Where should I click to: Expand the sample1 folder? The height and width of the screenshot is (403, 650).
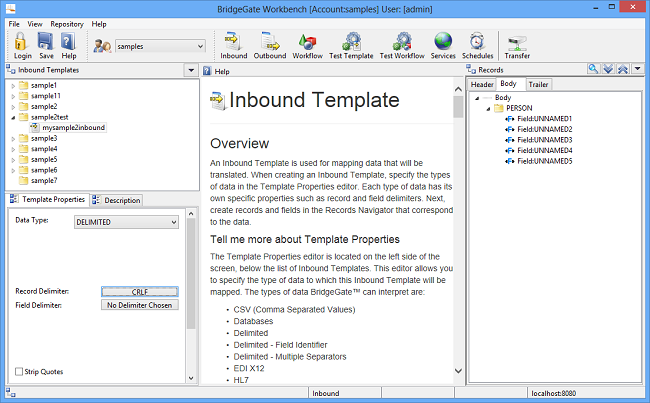pos(13,86)
